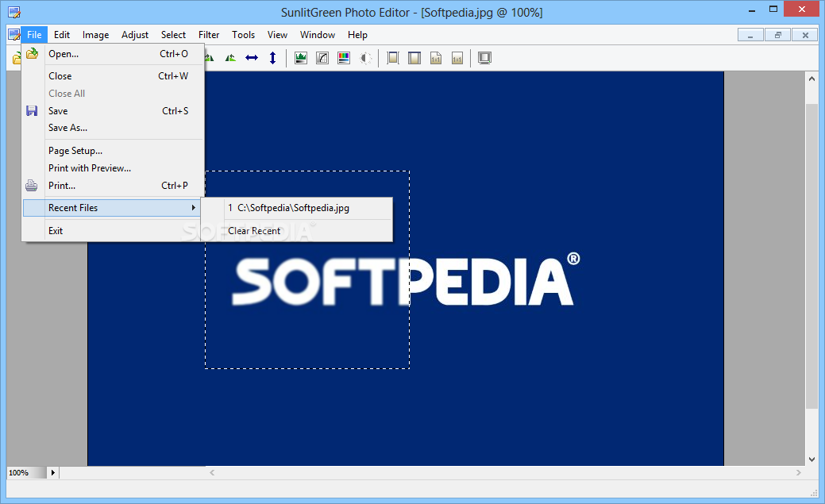825x504 pixels.
Task: Expand the Recent Files submenu arrow
Action: [194, 208]
